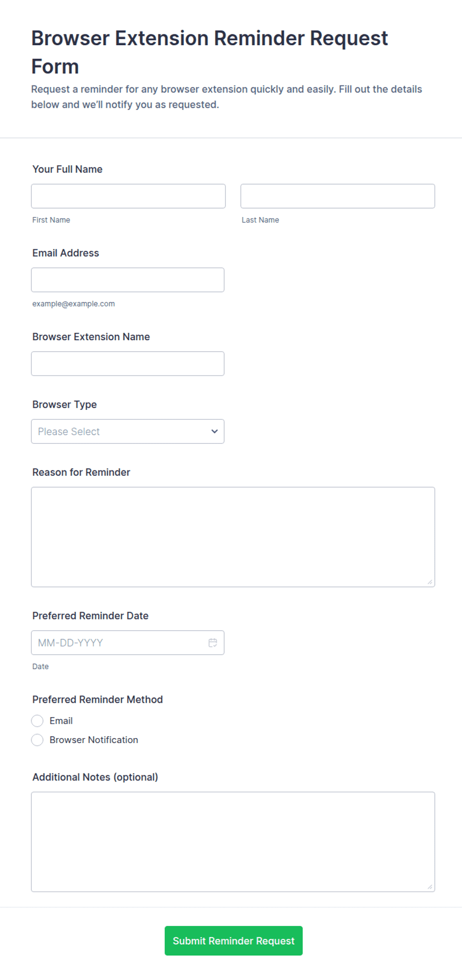
Task: Click the Your Full Name label
Action: [68, 169]
